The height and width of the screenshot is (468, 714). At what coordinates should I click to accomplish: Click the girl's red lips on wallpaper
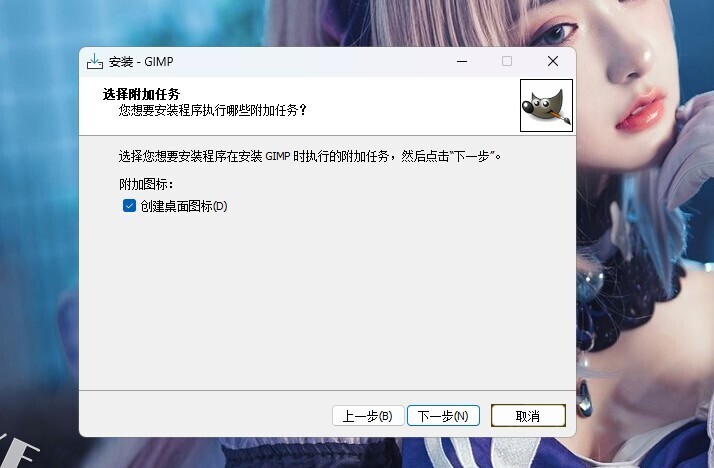click(x=641, y=109)
